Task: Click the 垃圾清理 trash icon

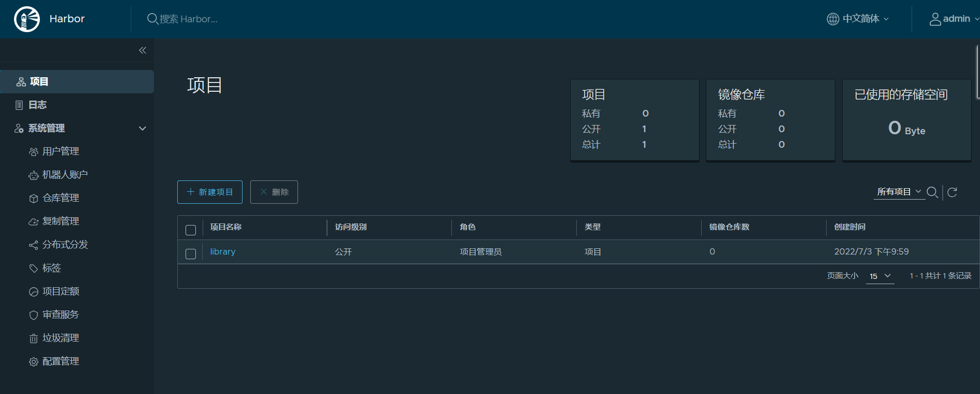Action: [34, 339]
